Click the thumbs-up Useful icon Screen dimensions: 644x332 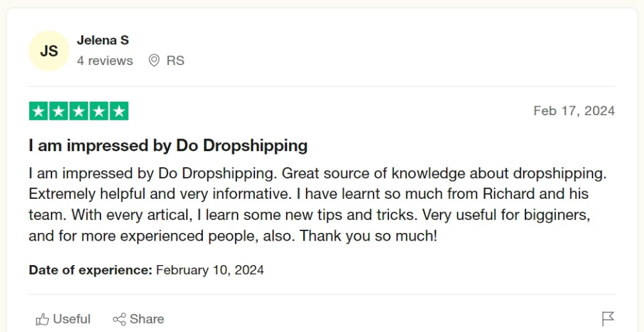(x=43, y=319)
